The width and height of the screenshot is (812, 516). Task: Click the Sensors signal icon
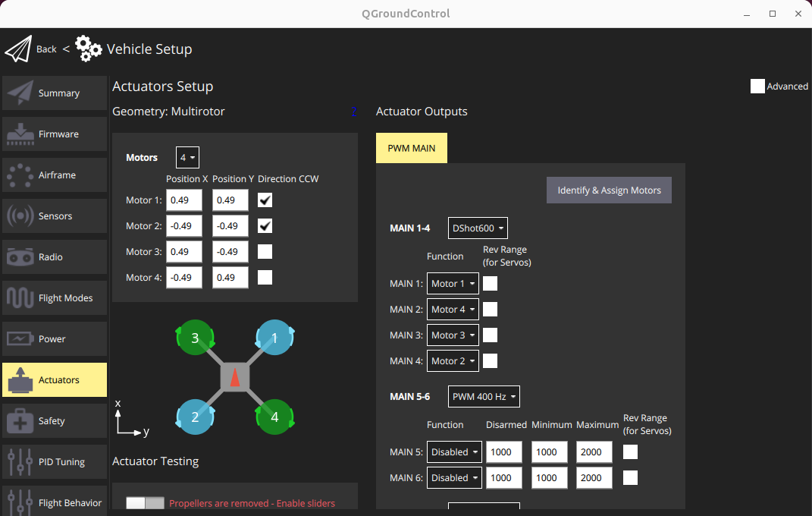[20, 216]
